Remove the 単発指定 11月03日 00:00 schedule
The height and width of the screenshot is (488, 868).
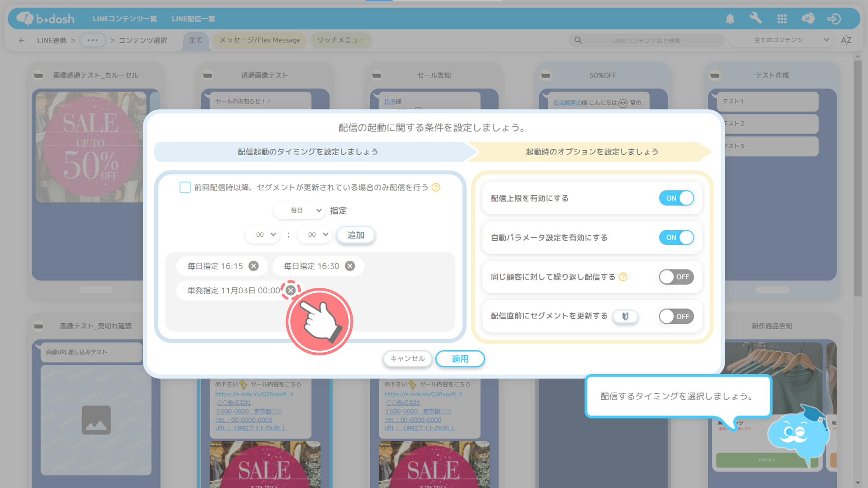click(291, 290)
